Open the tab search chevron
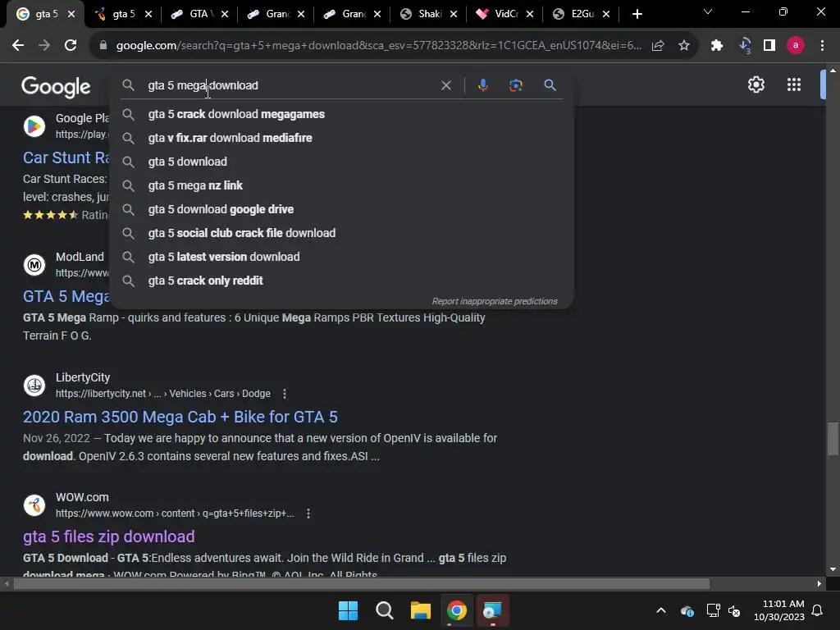Screen dimensions: 840x630 (708, 11)
